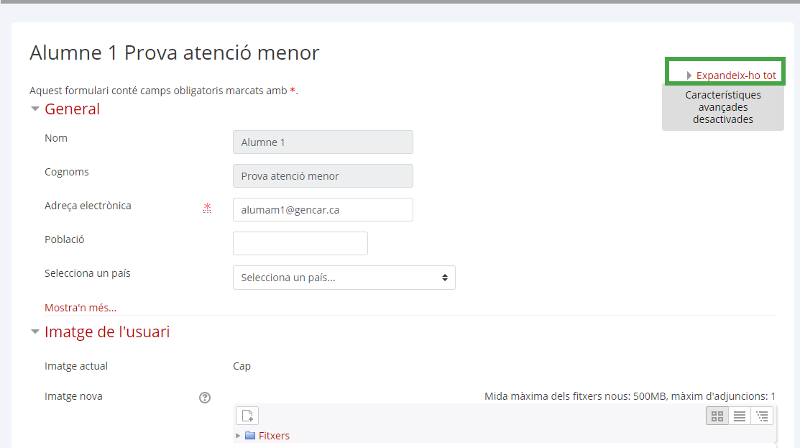Viewport: 800px width, 448px height.
Task: Click the Fitxers folder name
Action: (274, 436)
